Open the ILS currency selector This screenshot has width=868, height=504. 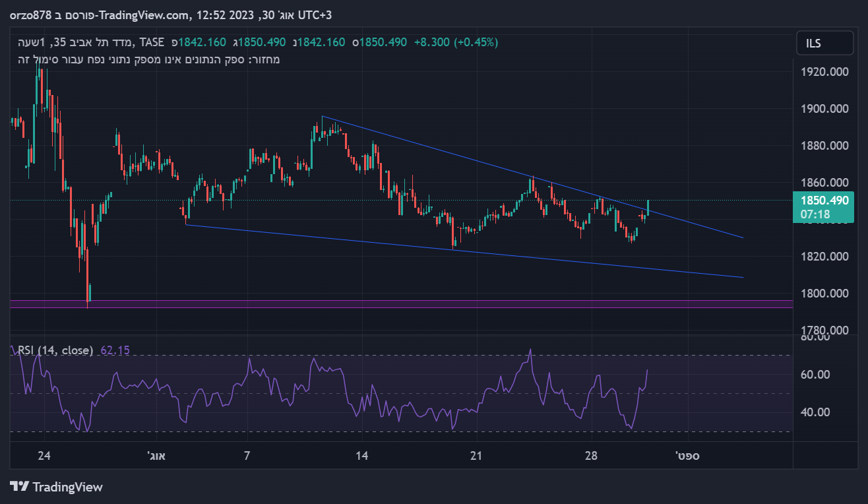(x=823, y=44)
